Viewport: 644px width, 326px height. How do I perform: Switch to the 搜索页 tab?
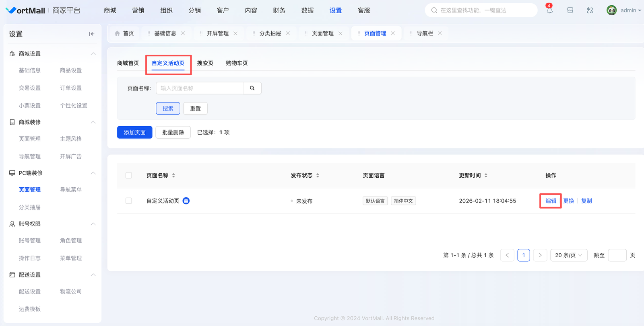[x=205, y=63]
